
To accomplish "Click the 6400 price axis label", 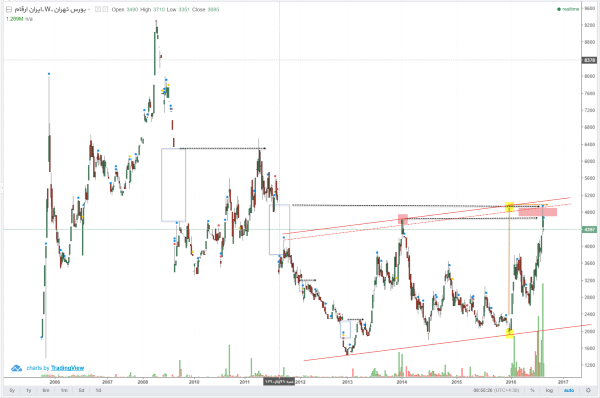I will click(589, 144).
